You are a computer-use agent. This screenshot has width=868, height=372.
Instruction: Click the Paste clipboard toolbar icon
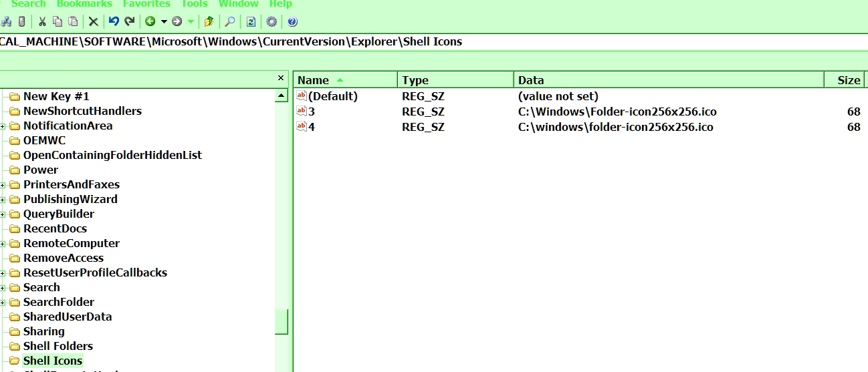click(x=73, y=21)
